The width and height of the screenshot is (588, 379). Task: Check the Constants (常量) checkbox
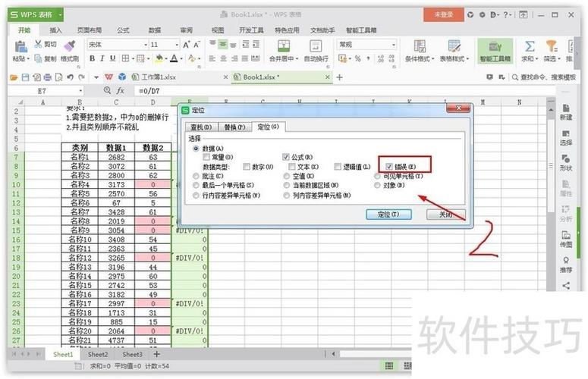pos(206,157)
